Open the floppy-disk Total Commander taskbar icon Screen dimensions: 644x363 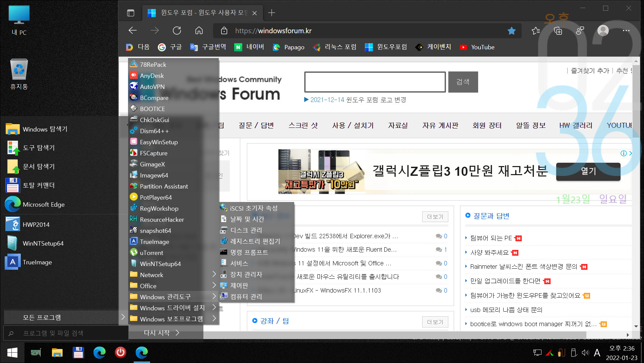coord(78,352)
